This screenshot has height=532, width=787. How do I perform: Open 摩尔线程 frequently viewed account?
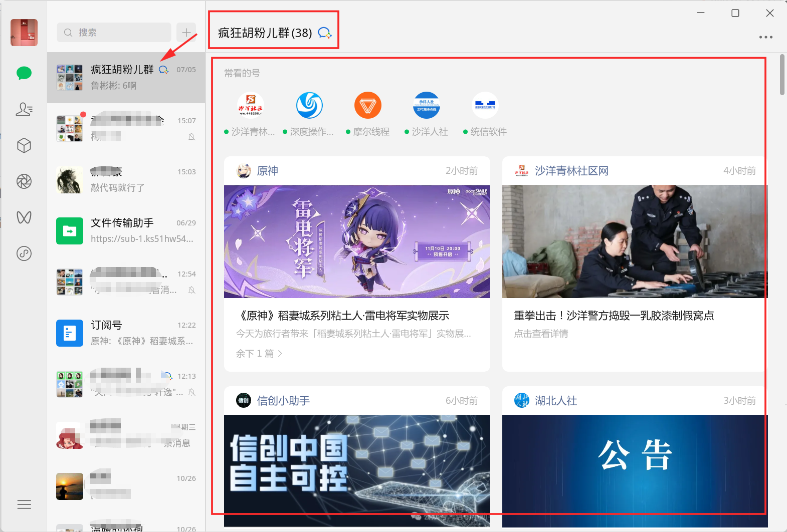click(368, 114)
